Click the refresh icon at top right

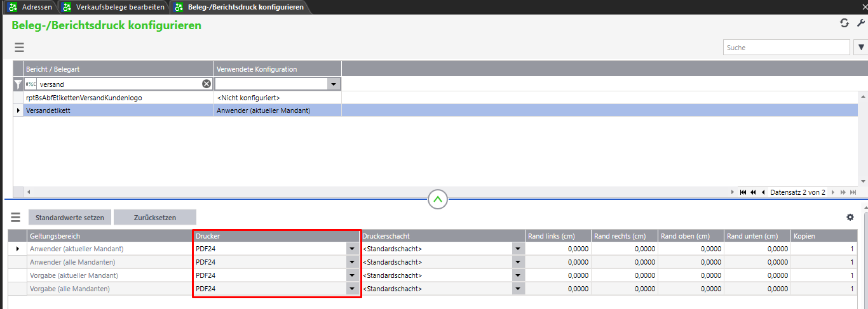tap(844, 23)
